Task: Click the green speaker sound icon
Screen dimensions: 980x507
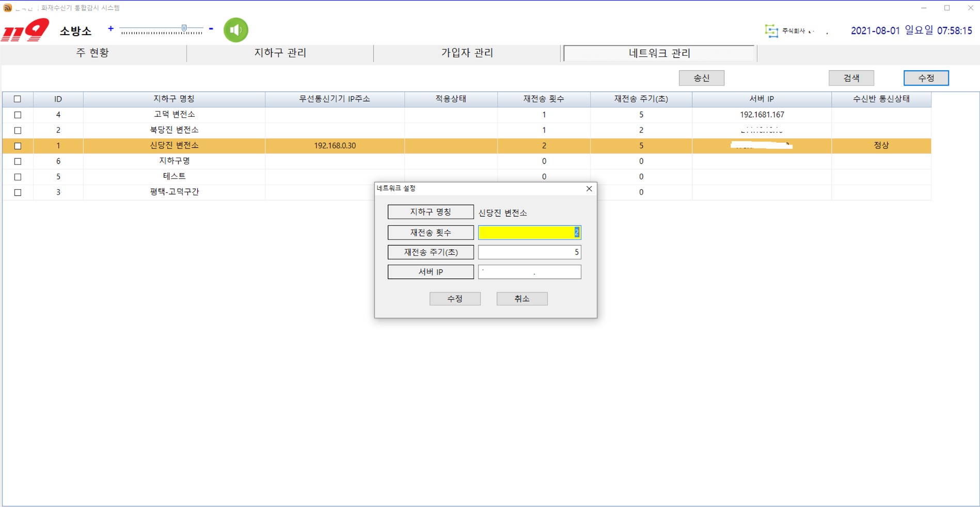Action: pyautogui.click(x=236, y=30)
